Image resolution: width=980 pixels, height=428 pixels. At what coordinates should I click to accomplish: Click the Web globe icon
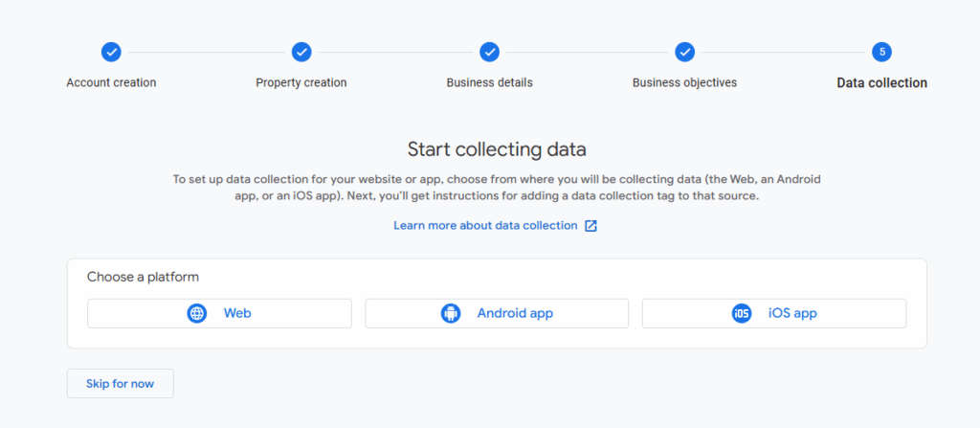(197, 313)
